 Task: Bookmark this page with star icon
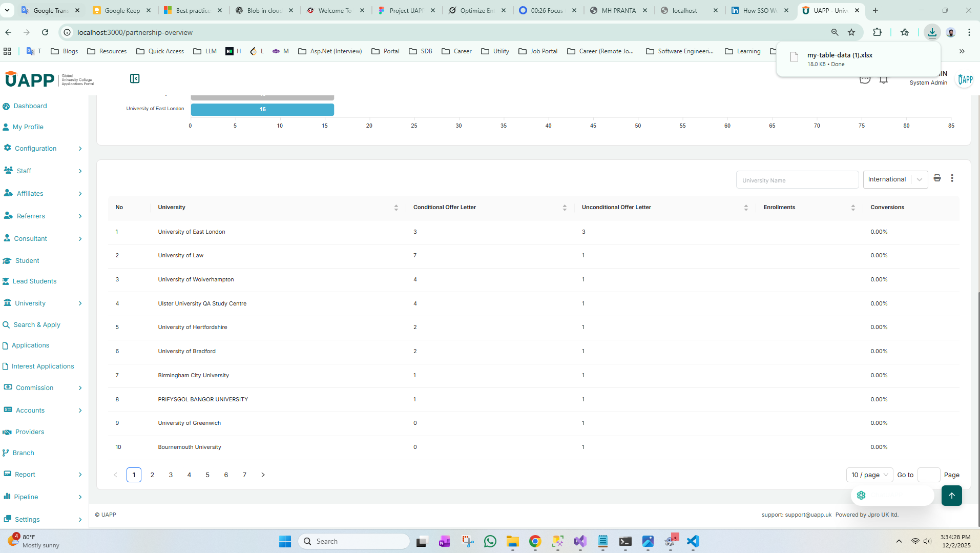(851, 32)
